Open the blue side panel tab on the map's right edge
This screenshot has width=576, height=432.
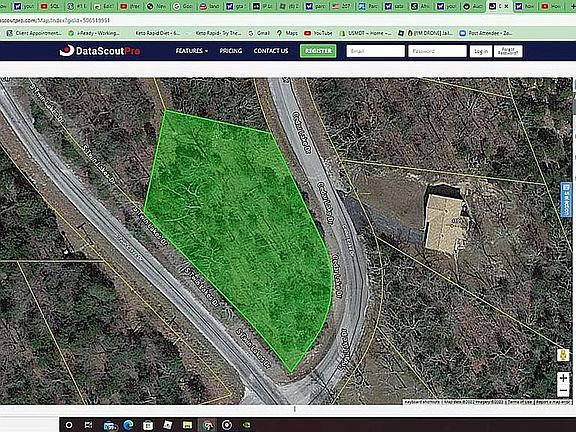(x=566, y=200)
